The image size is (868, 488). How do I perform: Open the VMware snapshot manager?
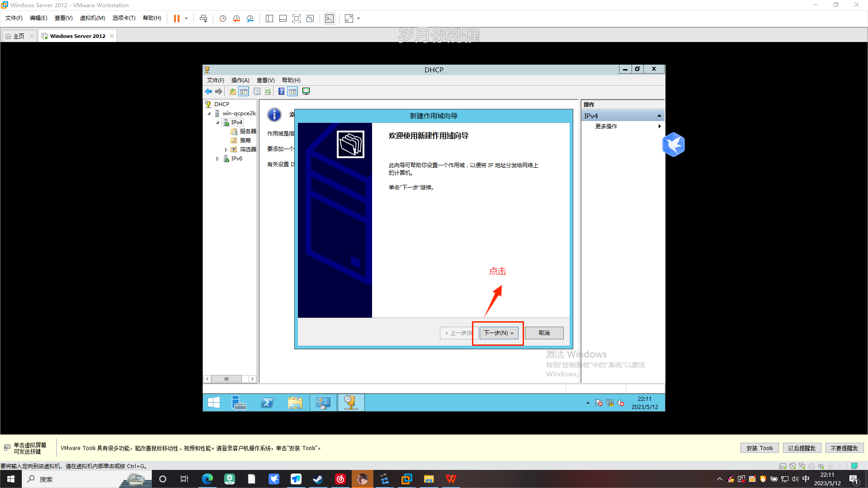click(250, 19)
